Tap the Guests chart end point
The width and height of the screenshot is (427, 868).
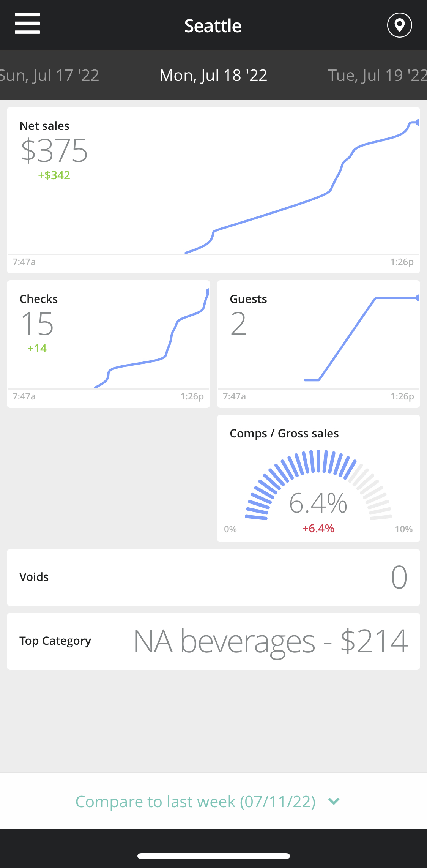(x=418, y=298)
